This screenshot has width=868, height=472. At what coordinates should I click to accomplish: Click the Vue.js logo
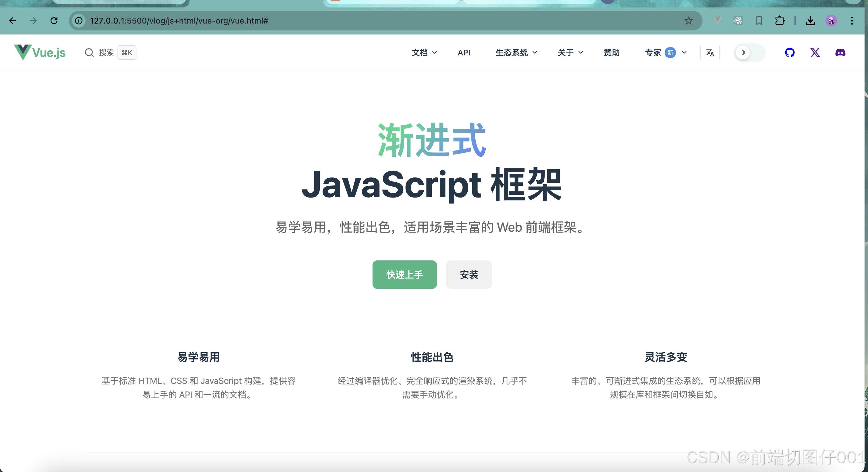click(x=39, y=52)
